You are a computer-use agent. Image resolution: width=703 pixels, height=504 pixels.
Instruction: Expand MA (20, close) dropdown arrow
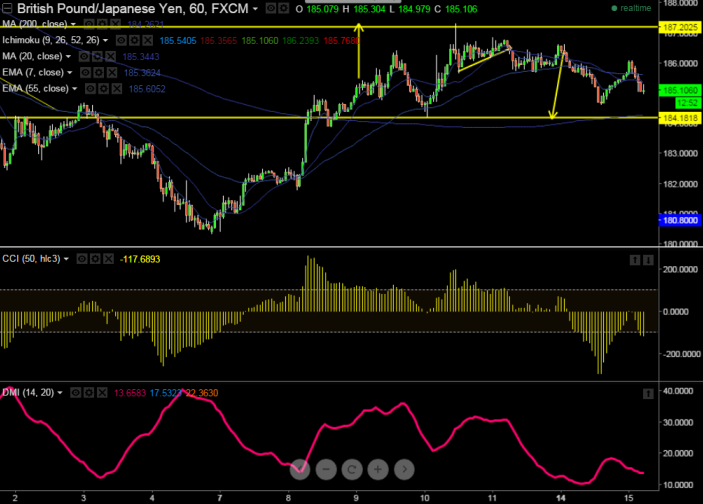click(68, 57)
